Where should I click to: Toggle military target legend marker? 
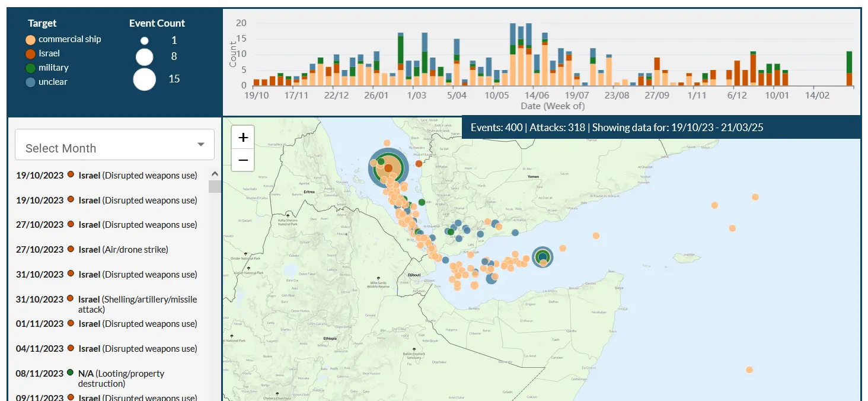click(31, 68)
